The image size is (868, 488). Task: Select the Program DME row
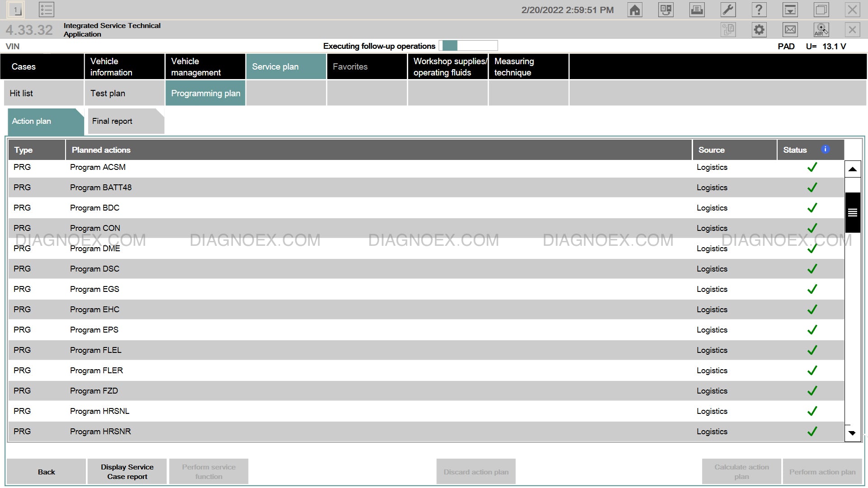(426, 249)
